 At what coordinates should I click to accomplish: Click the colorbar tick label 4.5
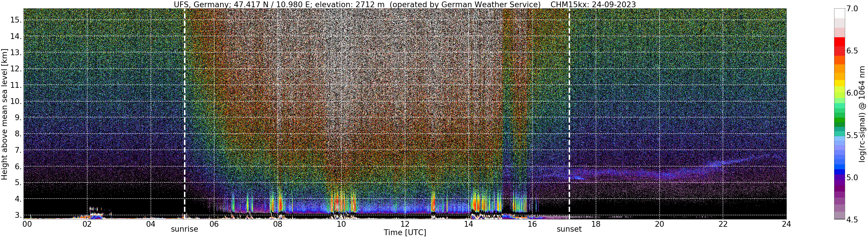tap(852, 220)
